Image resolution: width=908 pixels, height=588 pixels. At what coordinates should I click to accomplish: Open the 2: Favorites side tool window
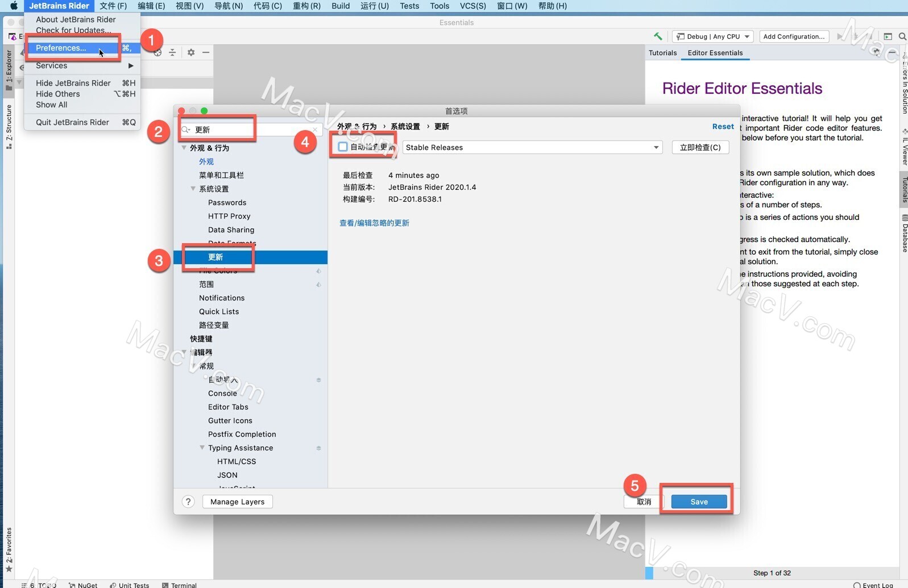click(x=9, y=549)
